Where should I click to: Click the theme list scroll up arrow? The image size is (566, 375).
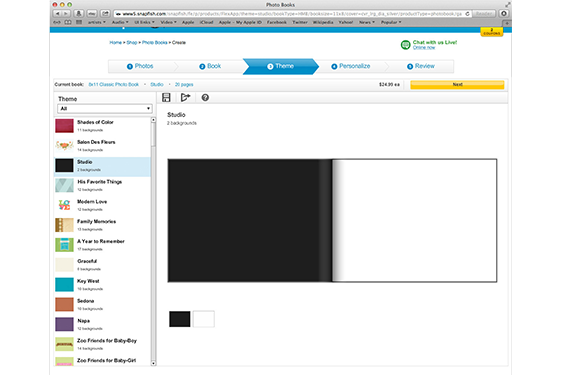point(153,119)
